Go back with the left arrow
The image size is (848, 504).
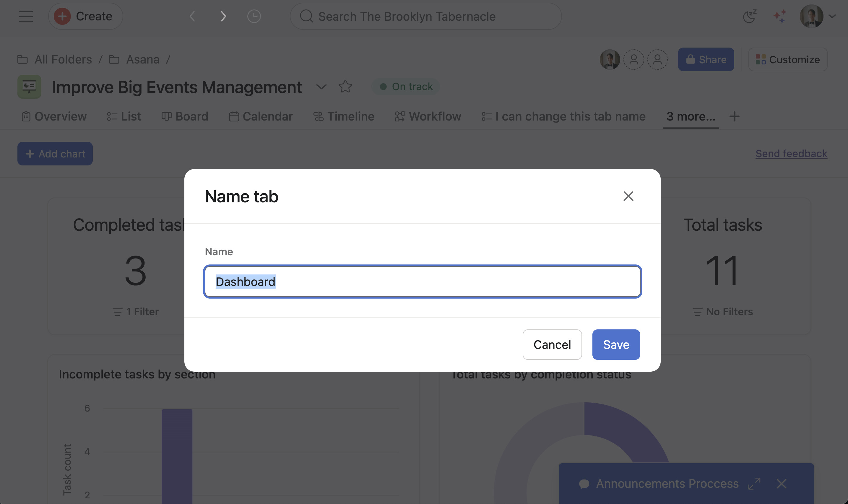[192, 16]
